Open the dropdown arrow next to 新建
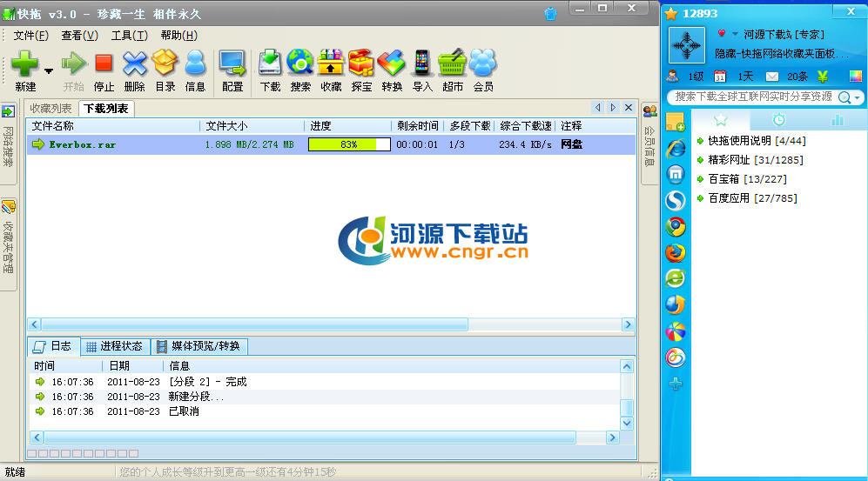The image size is (868, 481). [49, 70]
